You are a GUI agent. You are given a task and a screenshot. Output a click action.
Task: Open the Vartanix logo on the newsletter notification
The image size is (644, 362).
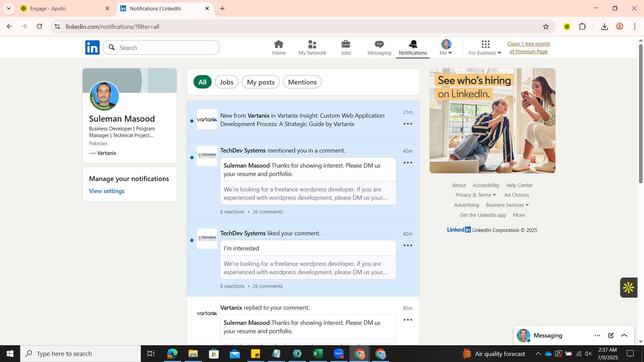click(207, 119)
